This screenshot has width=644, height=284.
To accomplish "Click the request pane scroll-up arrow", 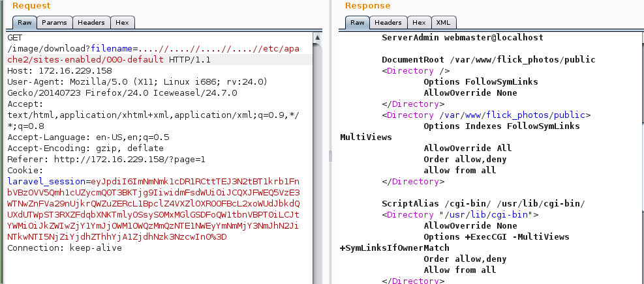I will click(x=317, y=38).
